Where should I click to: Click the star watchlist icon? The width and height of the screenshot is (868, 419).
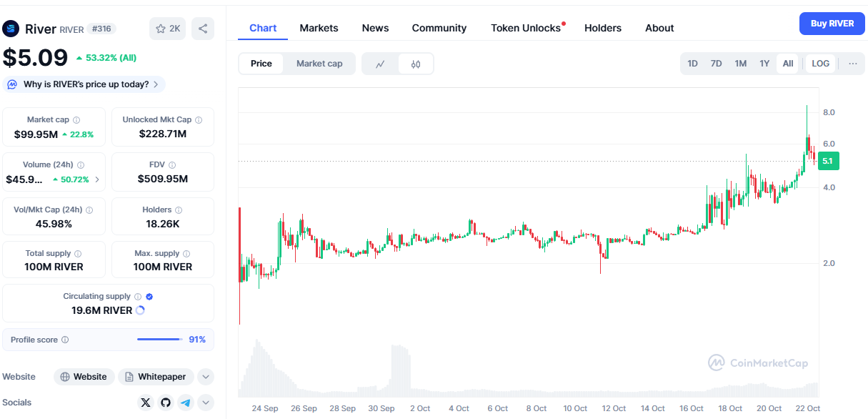pos(161,29)
